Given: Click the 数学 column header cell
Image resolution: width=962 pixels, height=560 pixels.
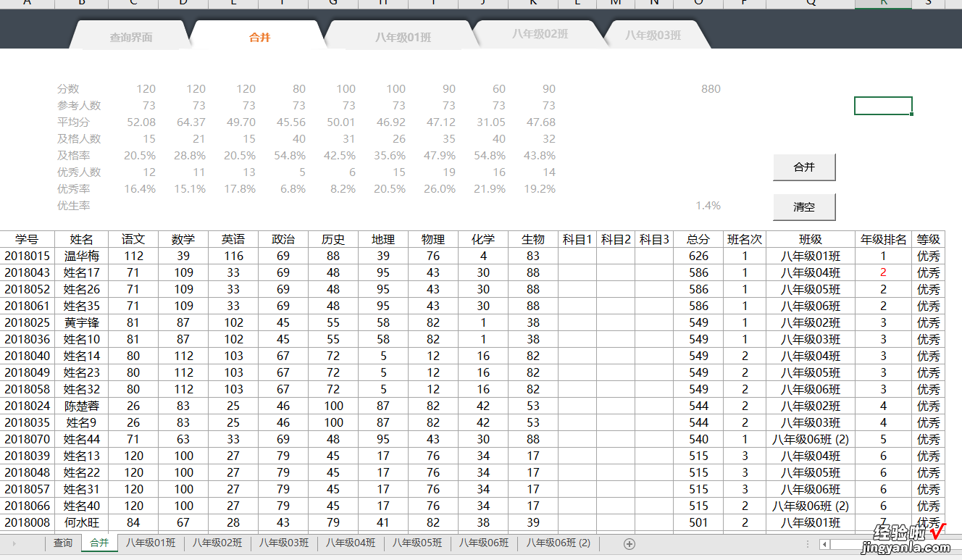Looking at the screenshot, I should 183,239.
